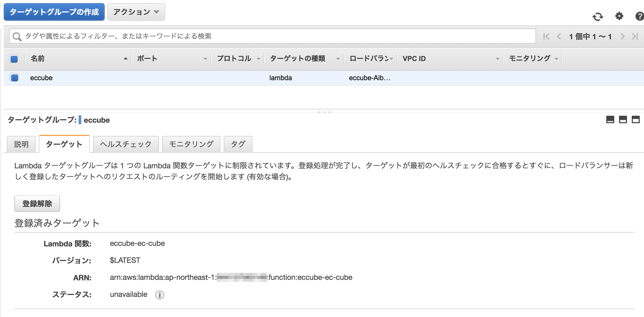Click the info icon next to unavailable status
The height and width of the screenshot is (317, 644).
159,295
